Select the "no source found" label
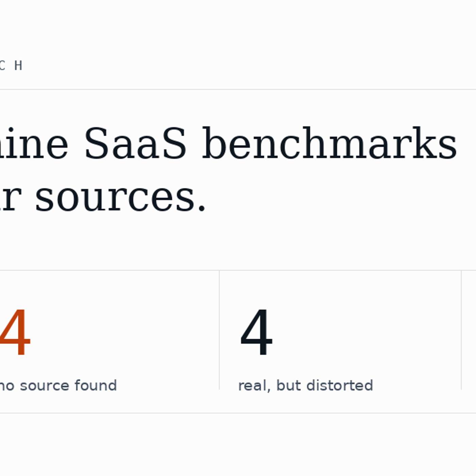This screenshot has height=476, width=476. [58, 386]
